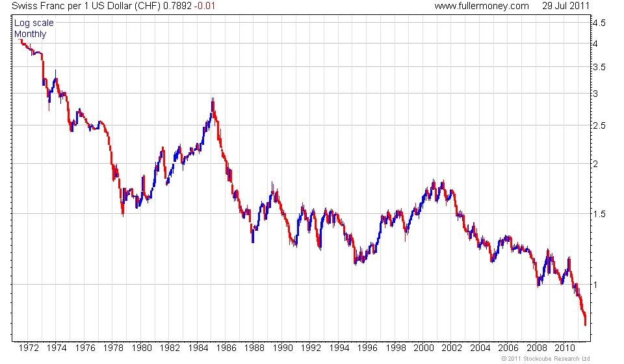Click the 'Log scale' label

pos(34,23)
